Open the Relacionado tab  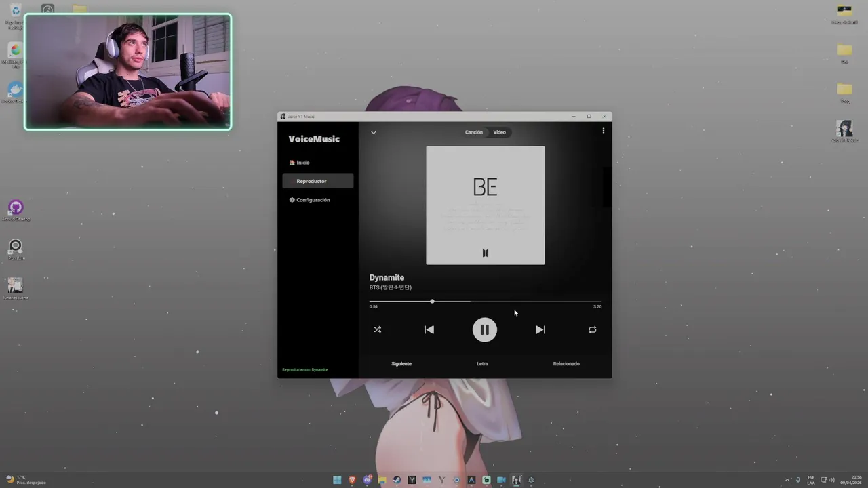pos(566,364)
